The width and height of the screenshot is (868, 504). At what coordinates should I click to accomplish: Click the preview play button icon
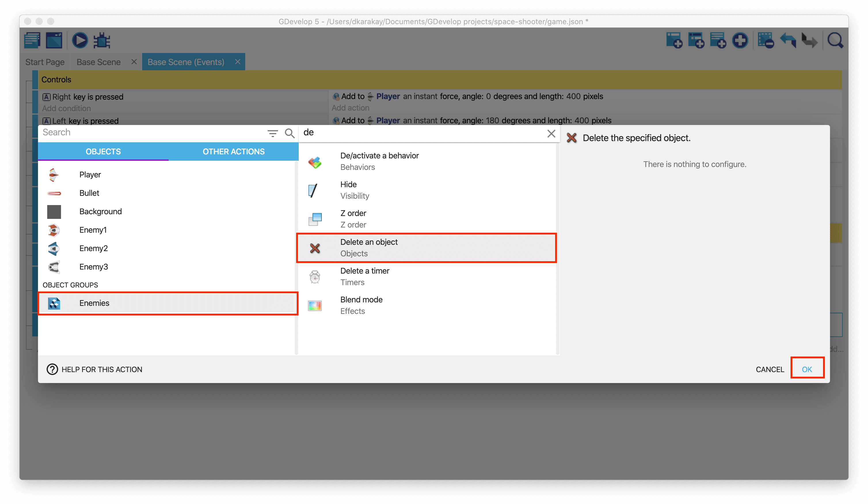tap(79, 40)
